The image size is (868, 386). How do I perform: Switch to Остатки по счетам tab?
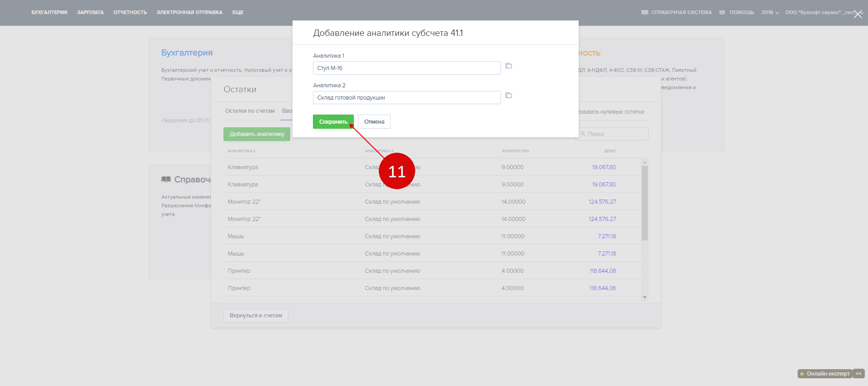point(250,111)
